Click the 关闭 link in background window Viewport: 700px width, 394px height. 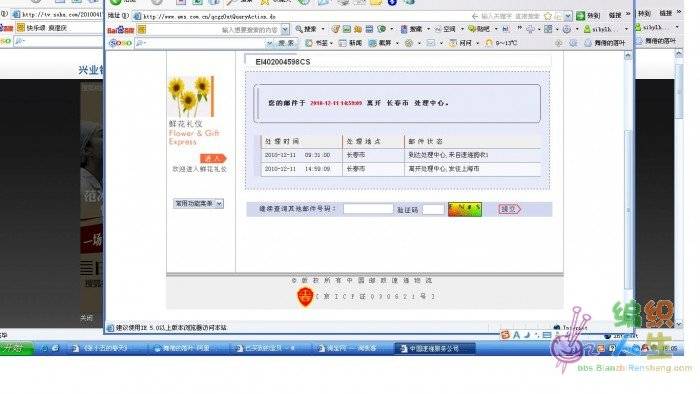86,318
